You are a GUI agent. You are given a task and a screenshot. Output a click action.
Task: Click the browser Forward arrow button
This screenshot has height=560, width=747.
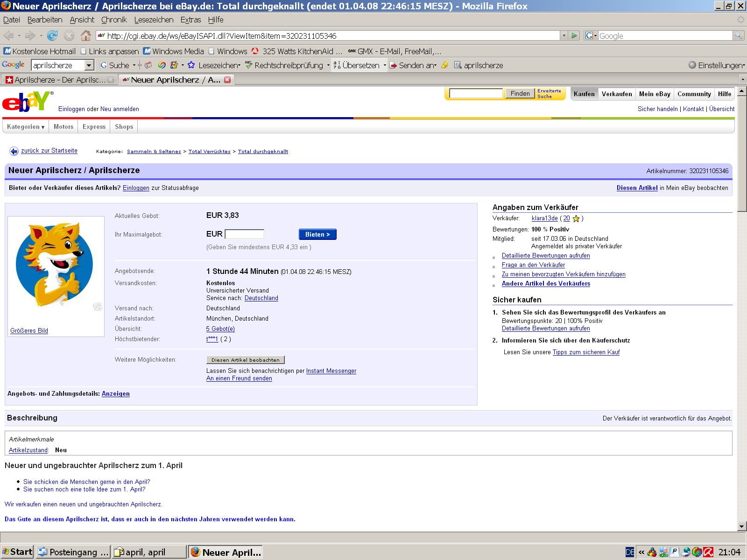point(30,35)
